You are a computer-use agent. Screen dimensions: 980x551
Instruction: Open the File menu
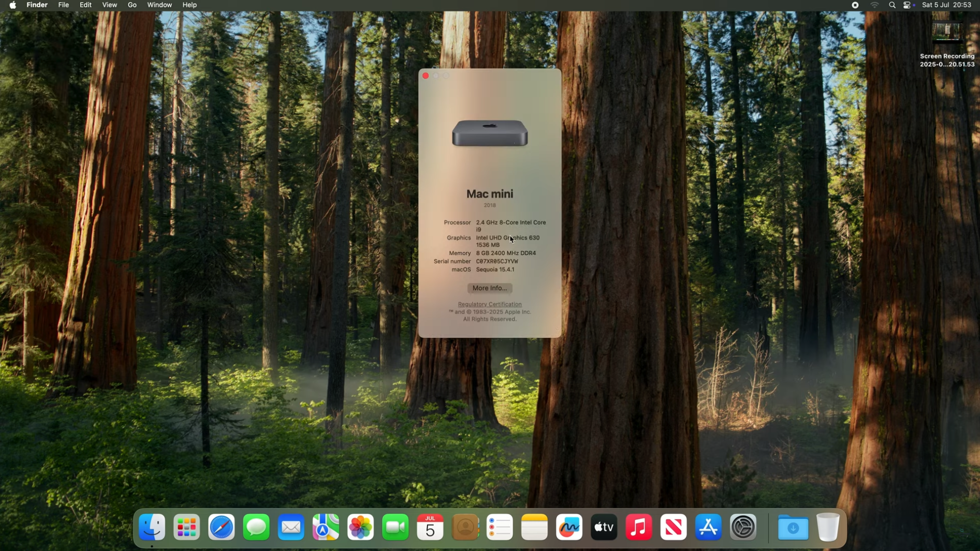point(64,5)
